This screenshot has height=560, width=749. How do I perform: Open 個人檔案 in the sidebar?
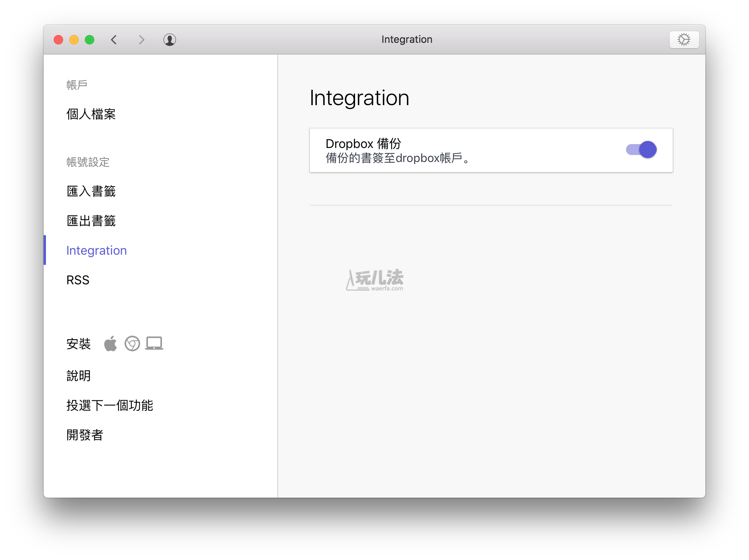pyautogui.click(x=91, y=114)
